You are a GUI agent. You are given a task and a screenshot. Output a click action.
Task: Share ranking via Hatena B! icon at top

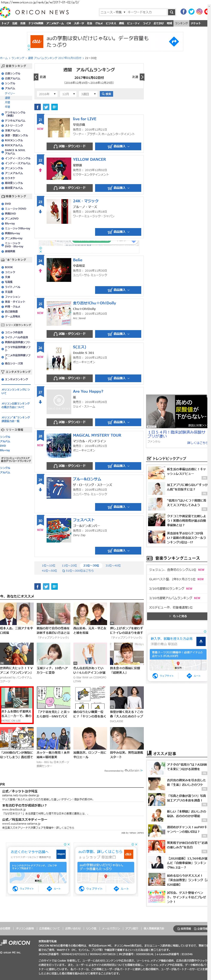coord(55,107)
